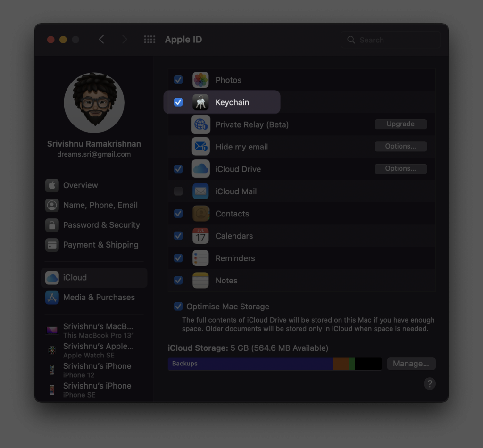
Task: Open Show All preferences grid icon
Action: pyautogui.click(x=150, y=40)
